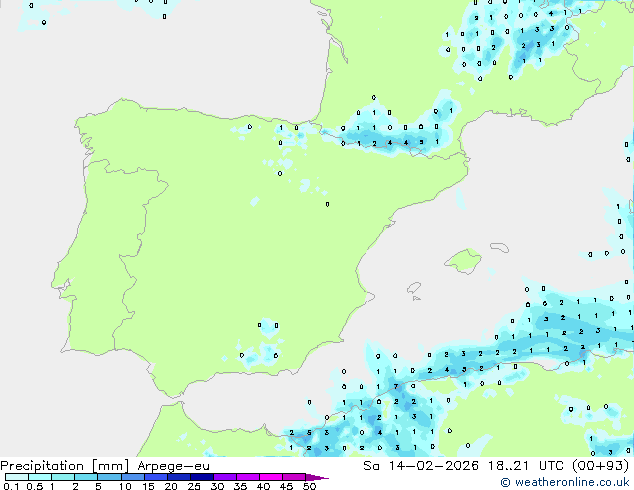This screenshot has width=634, height=490.
Task: Click the date "Sa 14-02-2026"
Action: pyautogui.click(x=421, y=466)
